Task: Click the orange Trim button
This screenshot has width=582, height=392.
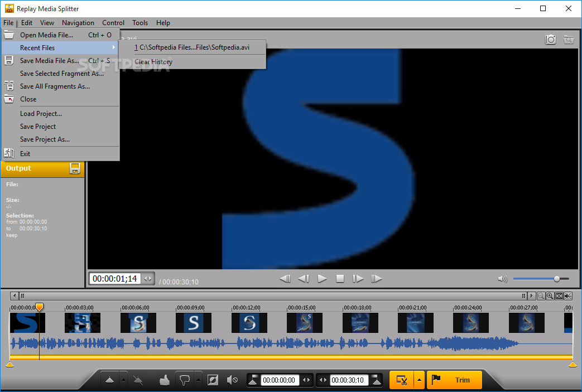Action: click(454, 380)
